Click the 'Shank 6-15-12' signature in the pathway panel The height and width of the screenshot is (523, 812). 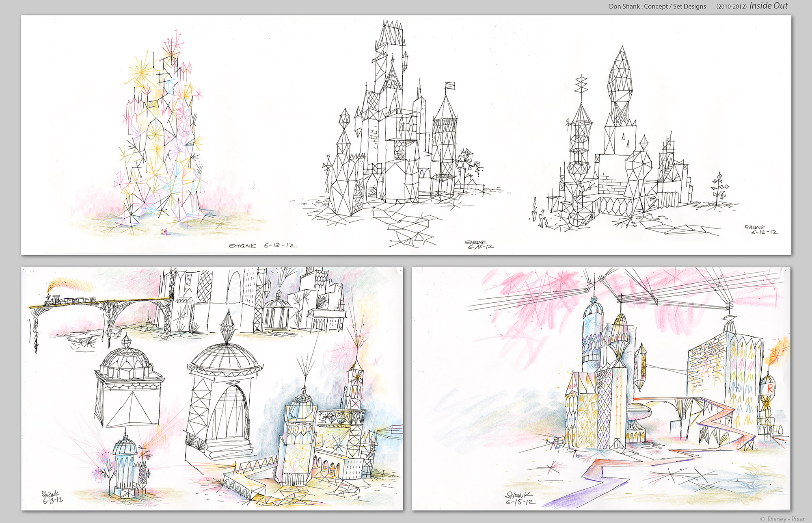coord(520,498)
